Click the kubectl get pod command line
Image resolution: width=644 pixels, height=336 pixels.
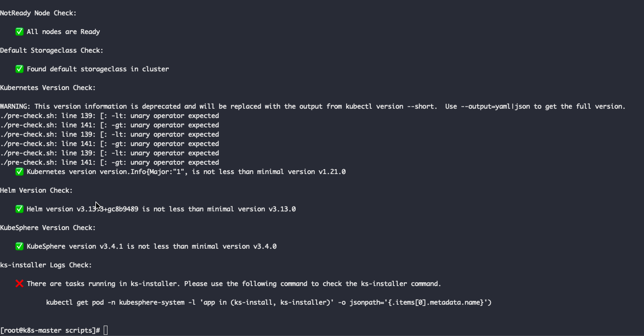coord(269,303)
